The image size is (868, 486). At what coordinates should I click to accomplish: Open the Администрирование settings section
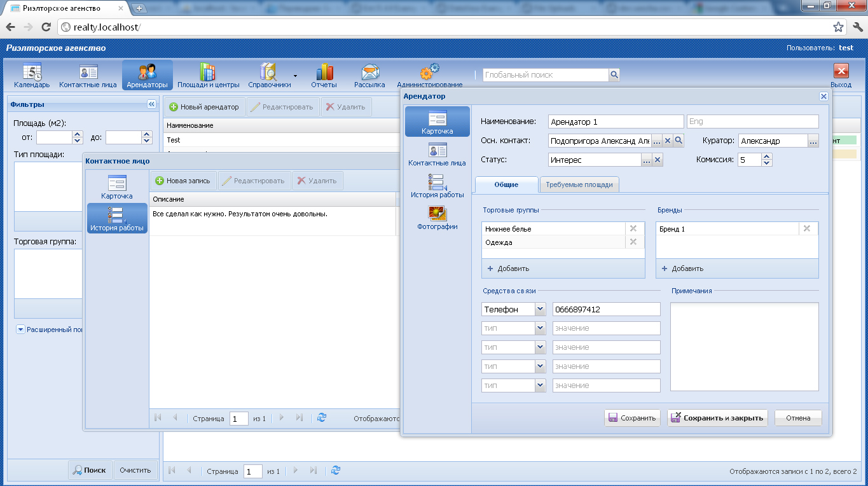tap(429, 76)
